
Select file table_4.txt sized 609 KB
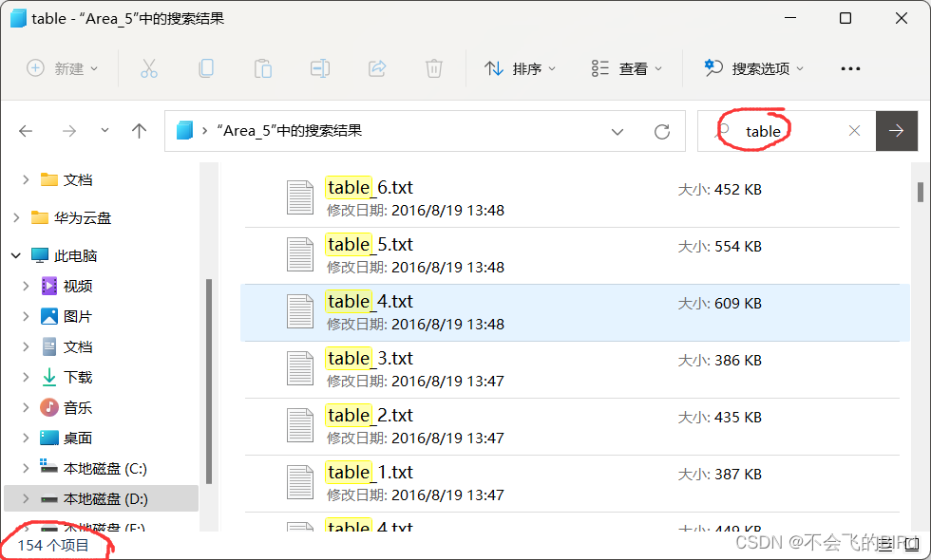pos(575,312)
